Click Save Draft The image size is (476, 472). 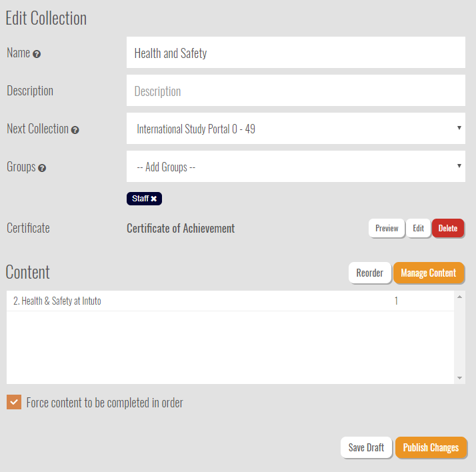(x=366, y=447)
